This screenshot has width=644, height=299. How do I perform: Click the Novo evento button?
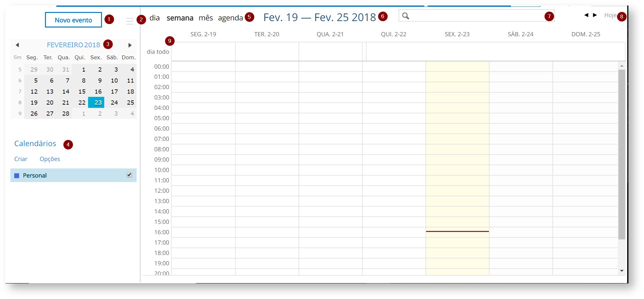point(73,20)
